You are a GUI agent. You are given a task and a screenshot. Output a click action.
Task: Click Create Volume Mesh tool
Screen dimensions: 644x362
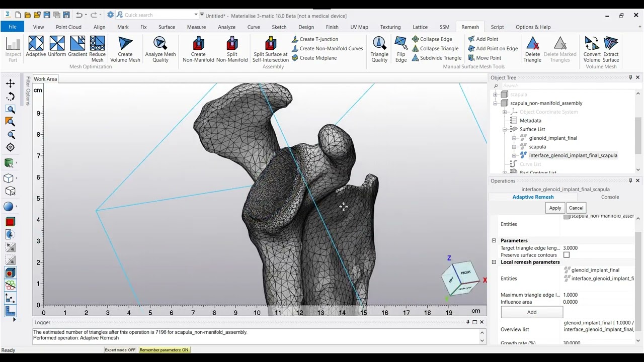pos(125,49)
